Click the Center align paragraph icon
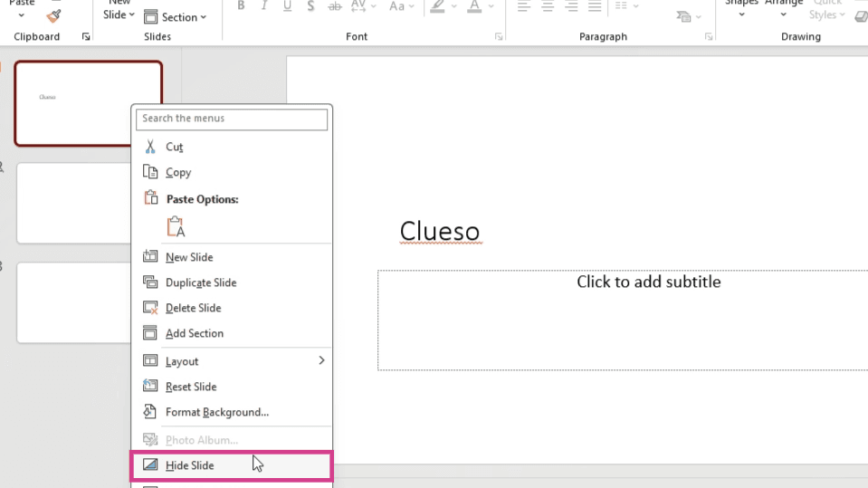 548,6
